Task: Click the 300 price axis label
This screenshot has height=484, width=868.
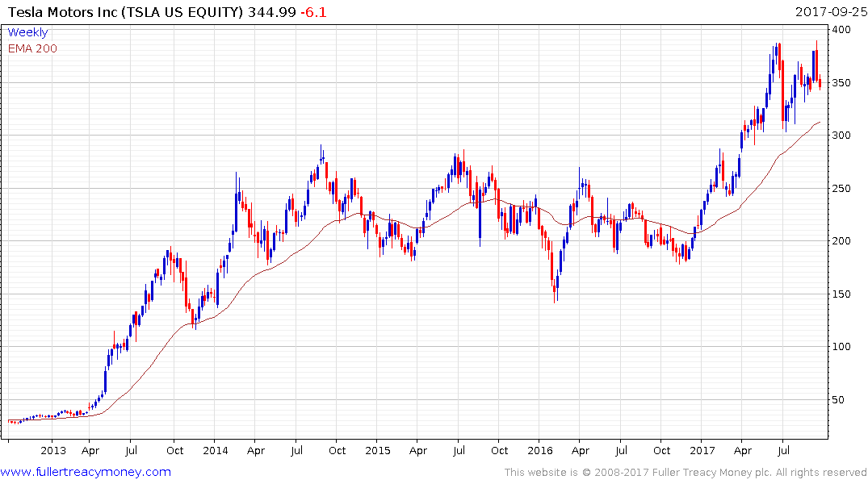Action: tap(841, 135)
